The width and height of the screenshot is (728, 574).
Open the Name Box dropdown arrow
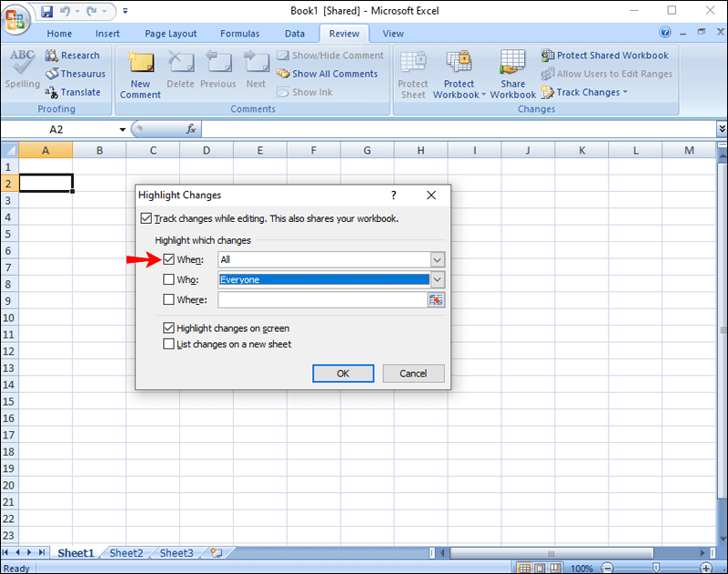click(123, 129)
